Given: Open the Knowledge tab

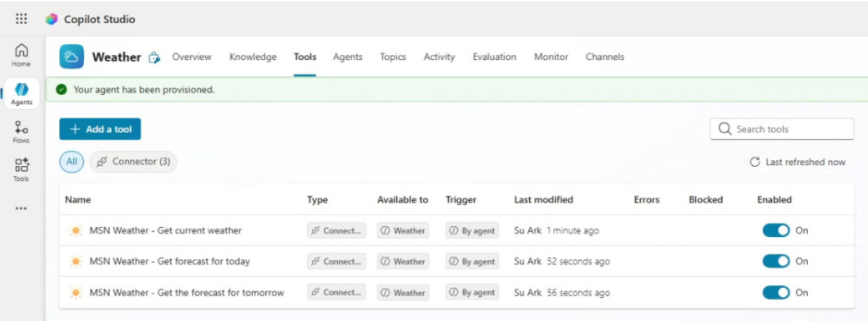Looking at the screenshot, I should 253,57.
